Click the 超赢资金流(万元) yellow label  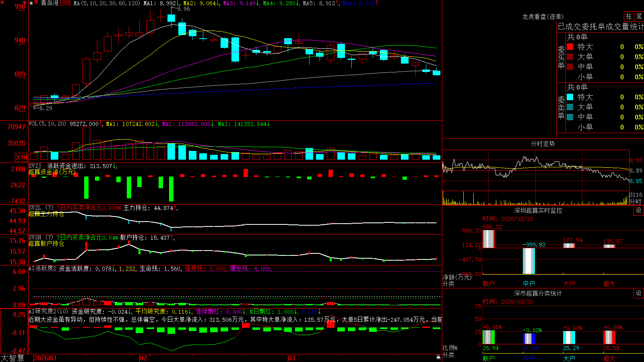(x=52, y=172)
